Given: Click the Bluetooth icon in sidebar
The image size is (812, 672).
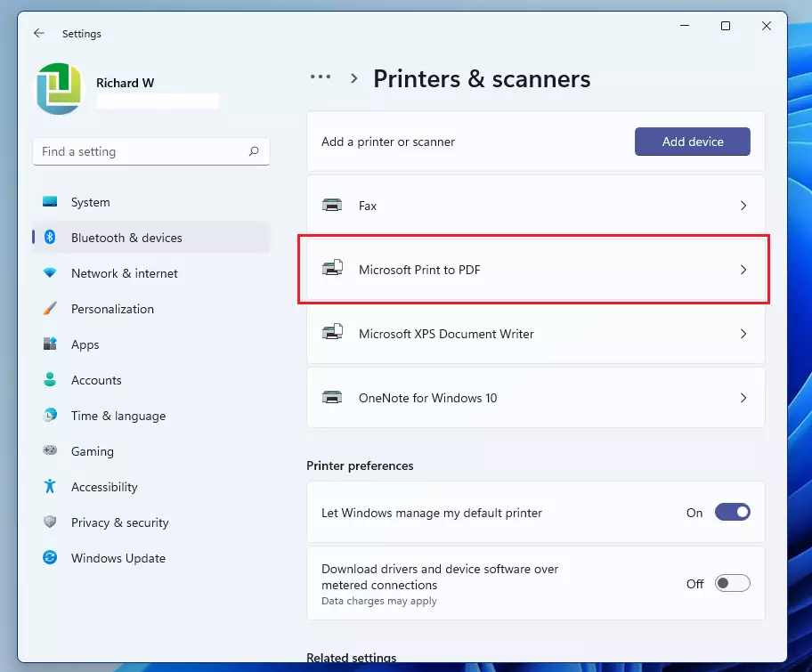Looking at the screenshot, I should tap(50, 237).
